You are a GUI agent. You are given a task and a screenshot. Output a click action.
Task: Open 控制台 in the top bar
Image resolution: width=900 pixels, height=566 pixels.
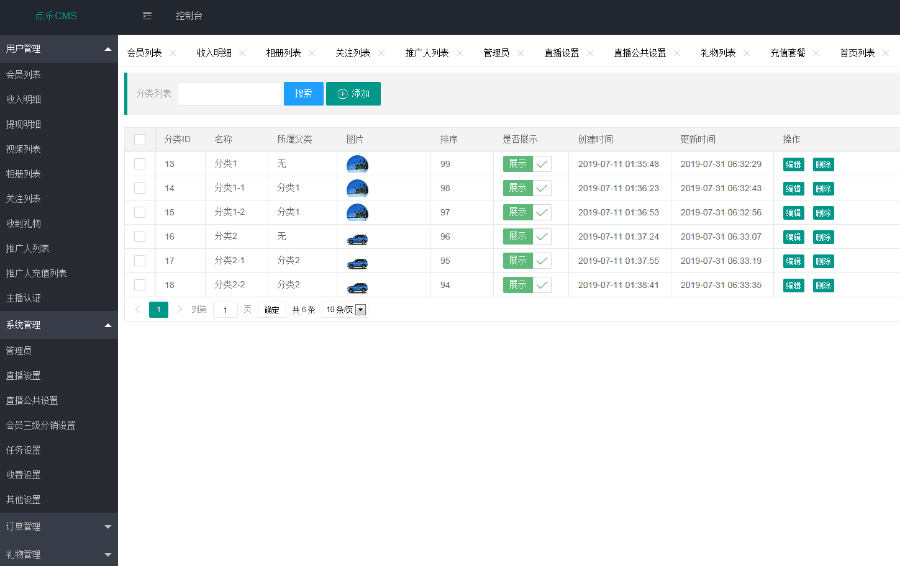pos(189,15)
